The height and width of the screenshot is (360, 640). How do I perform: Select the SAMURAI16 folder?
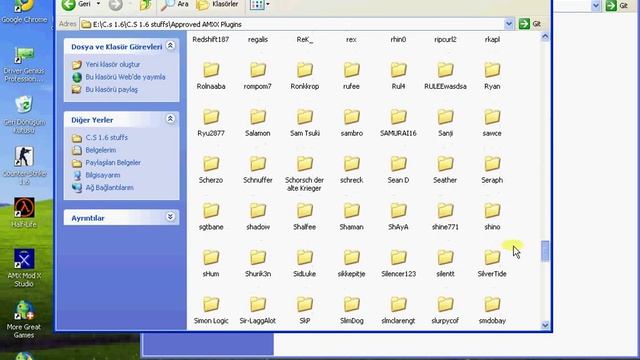point(398,122)
